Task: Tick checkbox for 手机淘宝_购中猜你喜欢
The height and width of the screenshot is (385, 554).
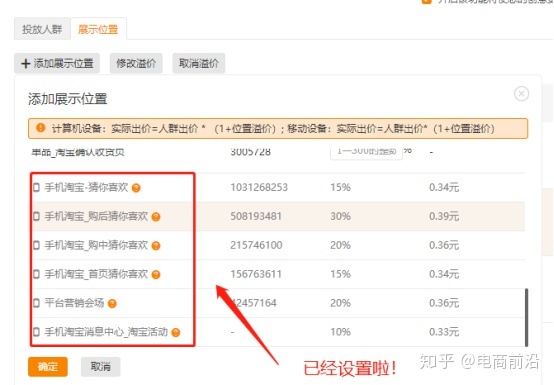Action: 36,245
